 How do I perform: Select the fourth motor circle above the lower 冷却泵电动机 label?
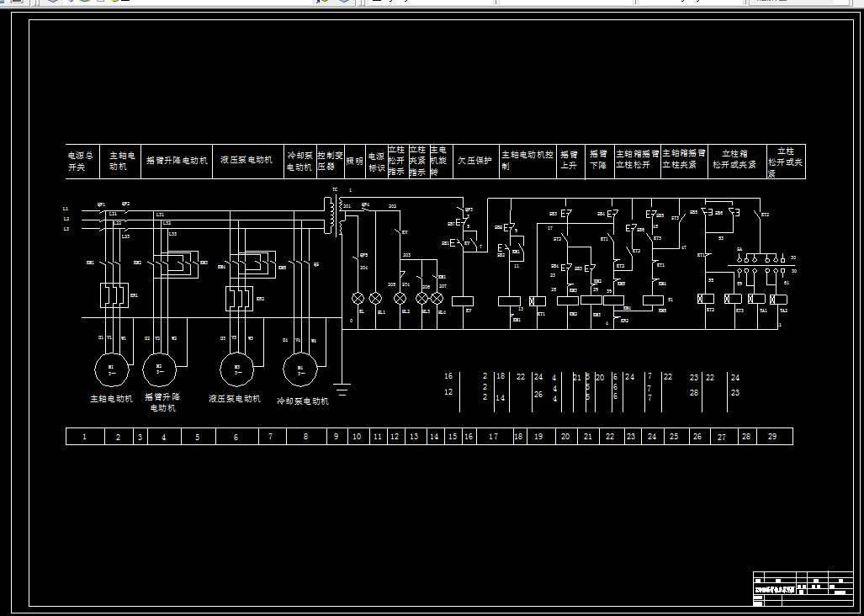300,369
